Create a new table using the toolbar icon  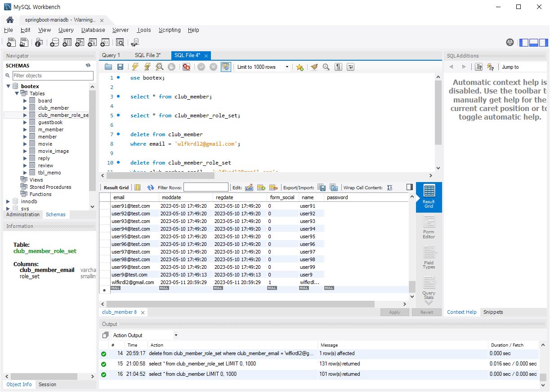pyautogui.click(x=67, y=42)
